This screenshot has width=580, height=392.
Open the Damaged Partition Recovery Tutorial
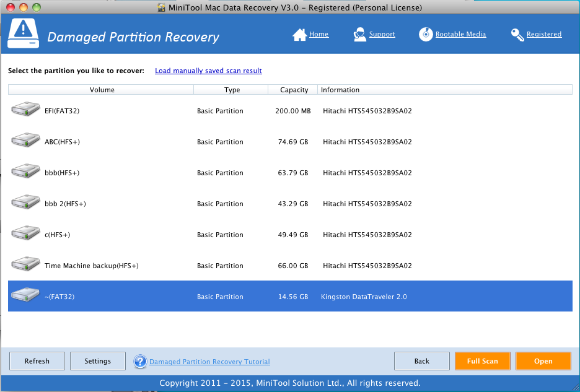(210, 362)
